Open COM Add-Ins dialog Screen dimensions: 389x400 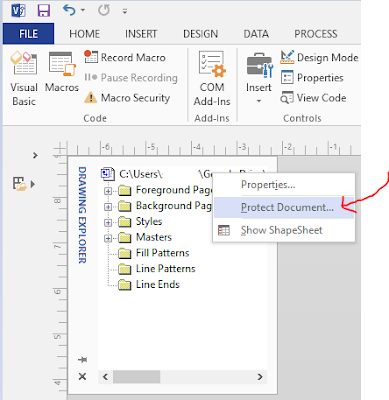tap(212, 79)
